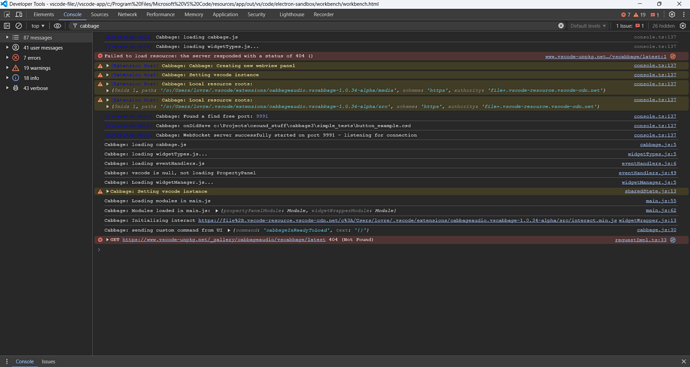
Task: Close the bottom drawer with the X
Action: pyautogui.click(x=683, y=361)
